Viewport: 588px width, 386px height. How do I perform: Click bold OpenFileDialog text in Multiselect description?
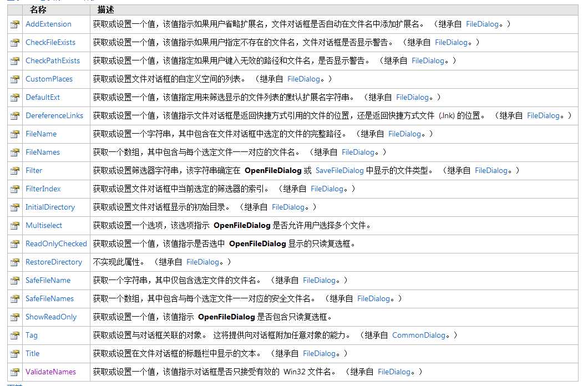(x=242, y=226)
